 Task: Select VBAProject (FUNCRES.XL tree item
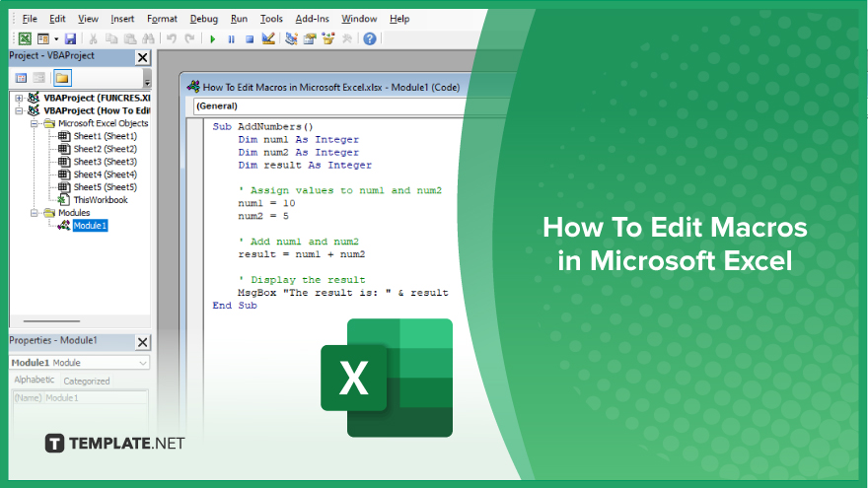pyautogui.click(x=97, y=98)
